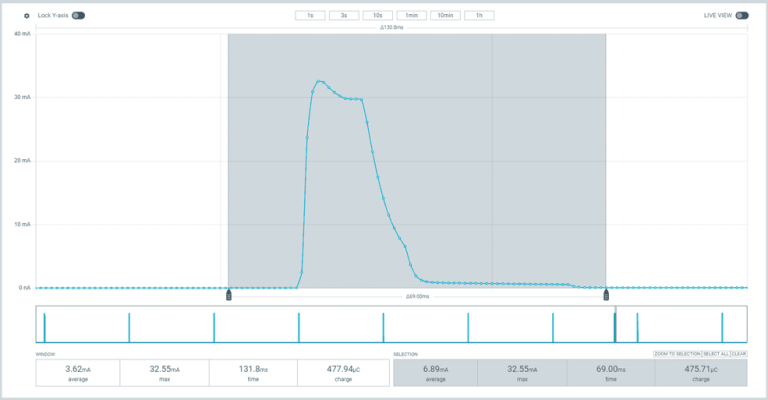768x400 pixels.
Task: Set time window to 3s
Action: point(343,16)
